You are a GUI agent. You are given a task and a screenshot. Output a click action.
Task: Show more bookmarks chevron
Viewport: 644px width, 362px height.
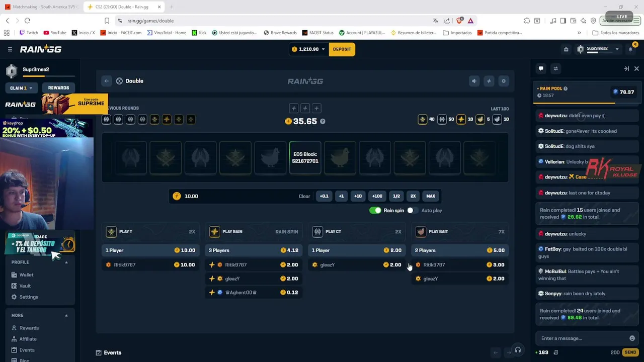click(579, 33)
